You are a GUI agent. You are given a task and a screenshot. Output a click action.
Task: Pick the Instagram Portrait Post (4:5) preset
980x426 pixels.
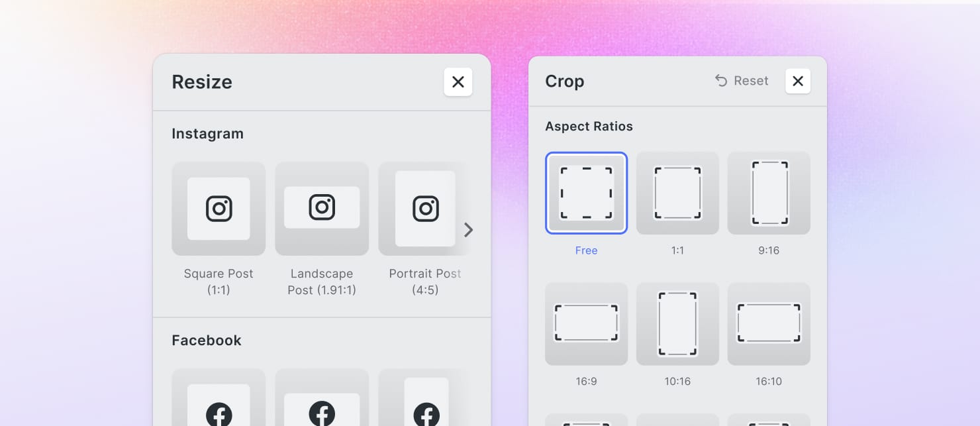tap(424, 209)
